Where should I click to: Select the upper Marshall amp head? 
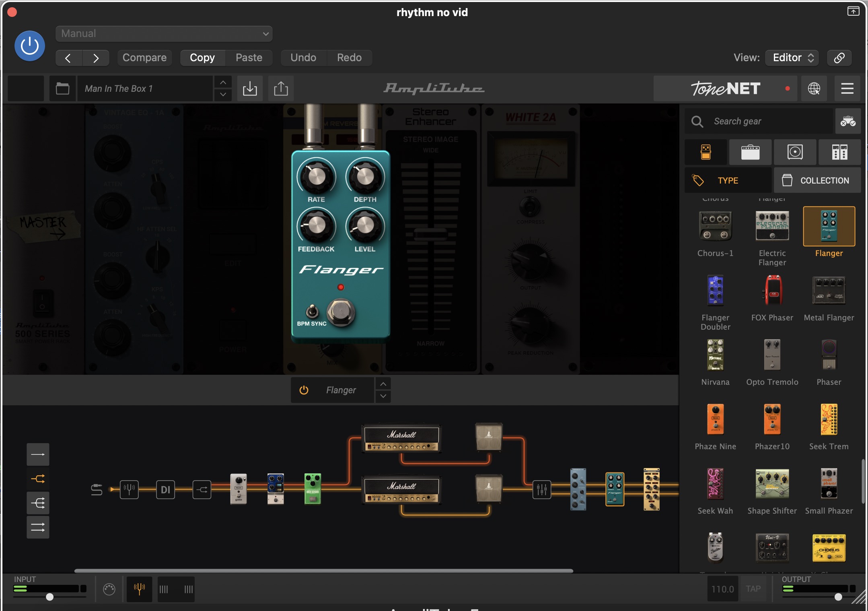(x=401, y=438)
